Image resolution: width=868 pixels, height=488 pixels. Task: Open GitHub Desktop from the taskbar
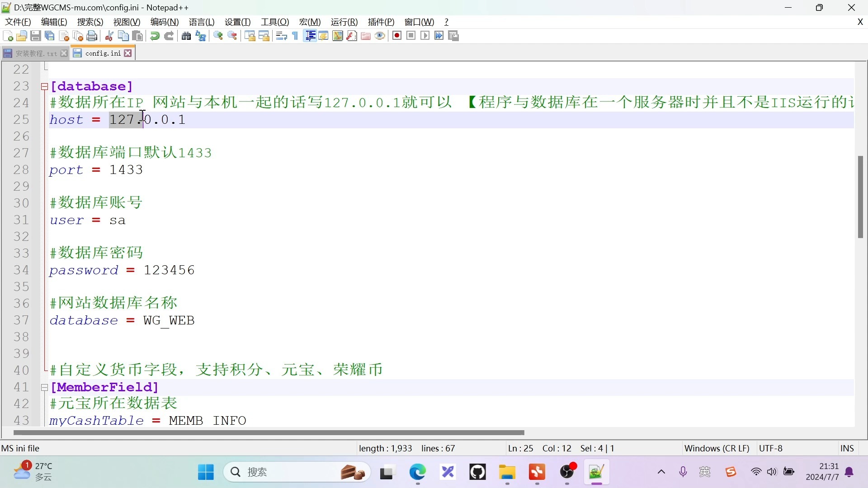tap(477, 472)
